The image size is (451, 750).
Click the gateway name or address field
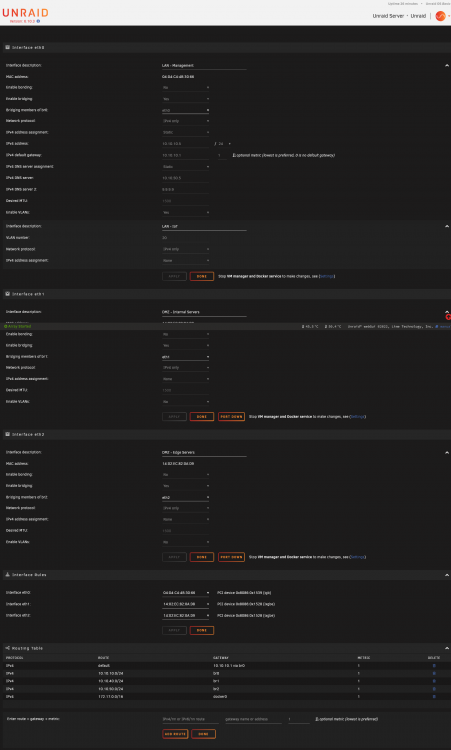pos(253,719)
